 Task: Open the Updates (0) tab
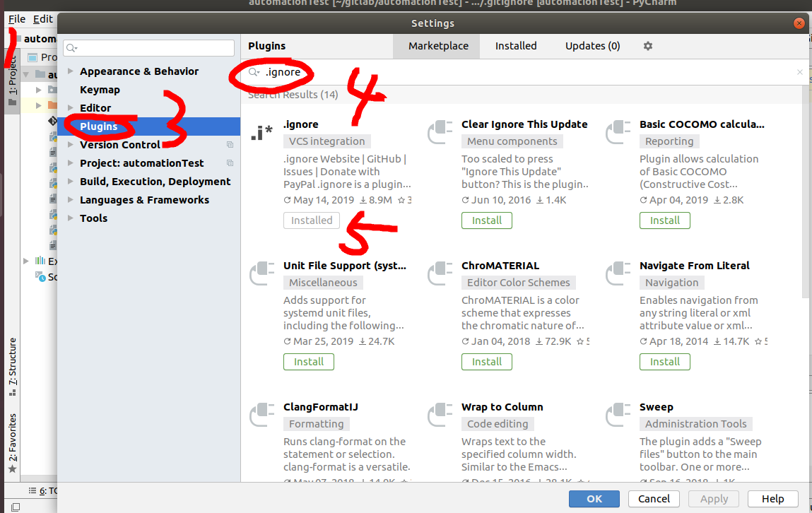pos(592,46)
